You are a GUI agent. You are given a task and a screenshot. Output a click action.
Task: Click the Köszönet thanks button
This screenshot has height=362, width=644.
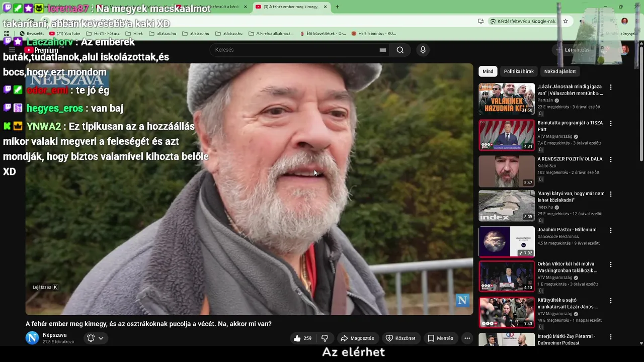[401, 338]
